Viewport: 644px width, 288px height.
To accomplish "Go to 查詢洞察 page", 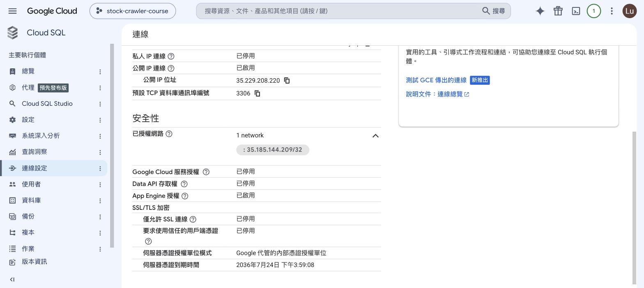I will (54, 152).
